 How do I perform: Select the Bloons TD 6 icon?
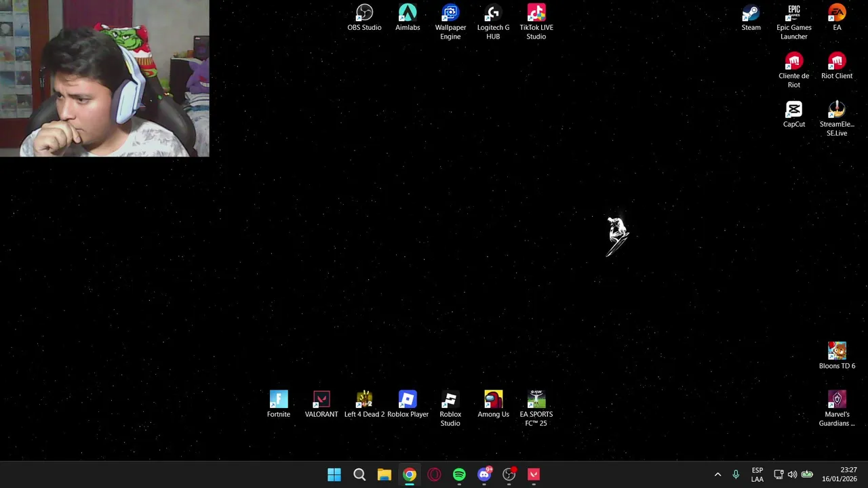(837, 356)
